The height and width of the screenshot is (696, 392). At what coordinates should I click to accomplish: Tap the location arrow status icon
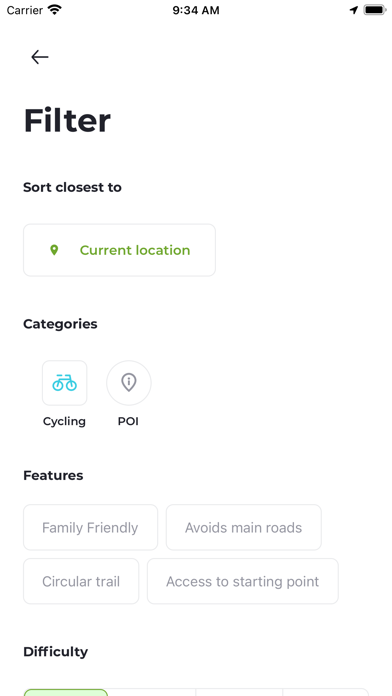(x=354, y=10)
